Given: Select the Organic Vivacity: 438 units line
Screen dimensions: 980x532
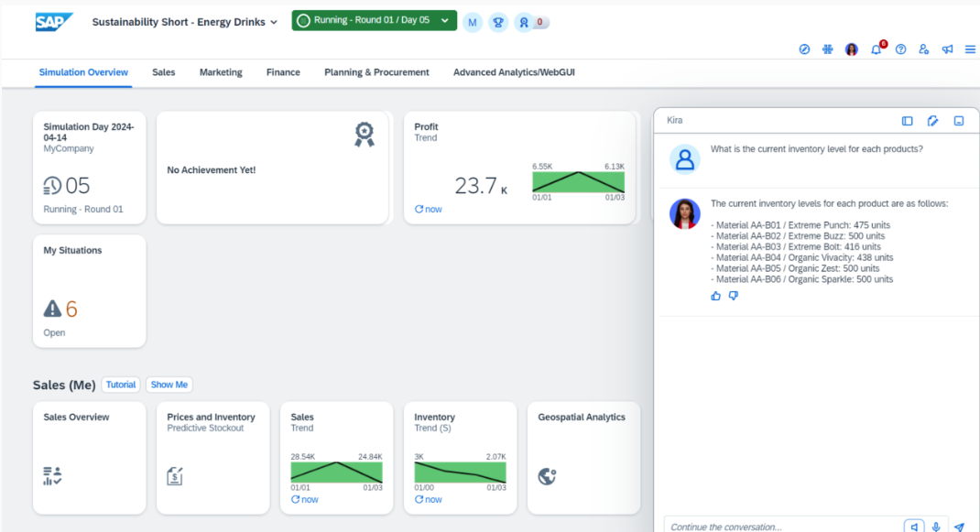Looking at the screenshot, I should (x=802, y=257).
